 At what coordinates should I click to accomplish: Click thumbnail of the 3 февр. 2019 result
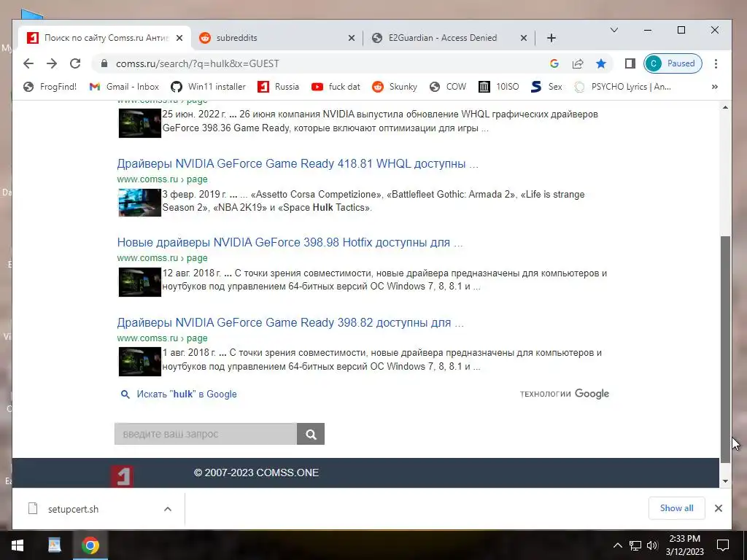140,203
